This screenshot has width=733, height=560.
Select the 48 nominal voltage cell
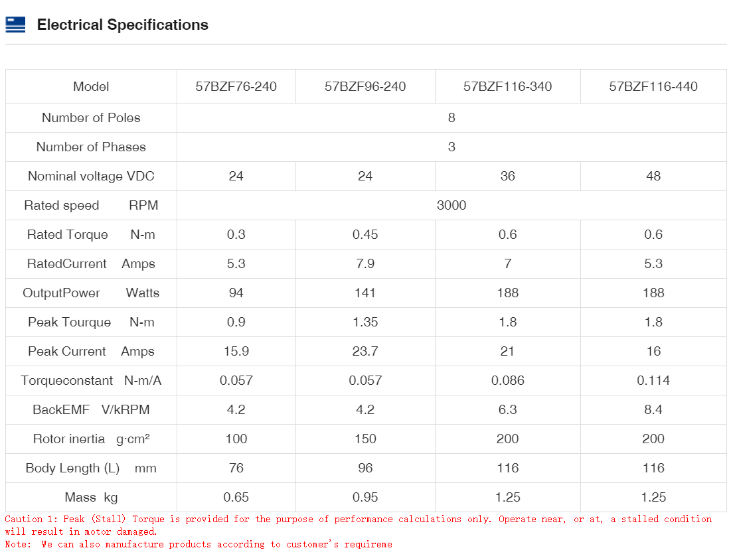coord(653,176)
